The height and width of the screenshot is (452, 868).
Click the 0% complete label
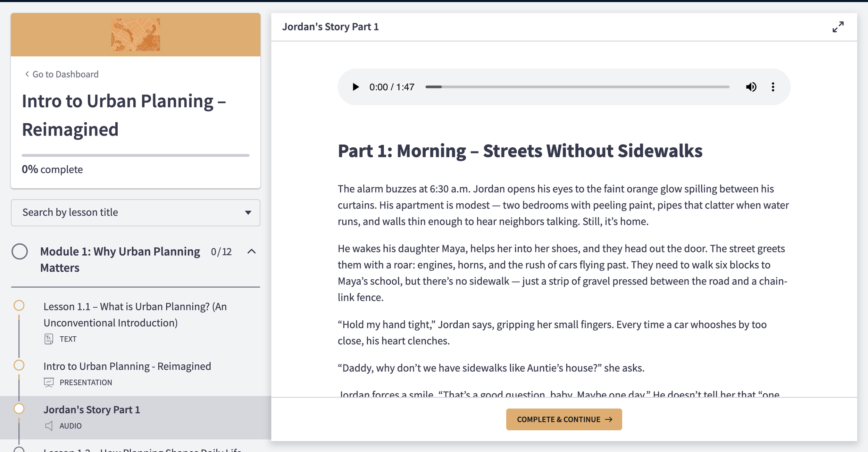52,170
